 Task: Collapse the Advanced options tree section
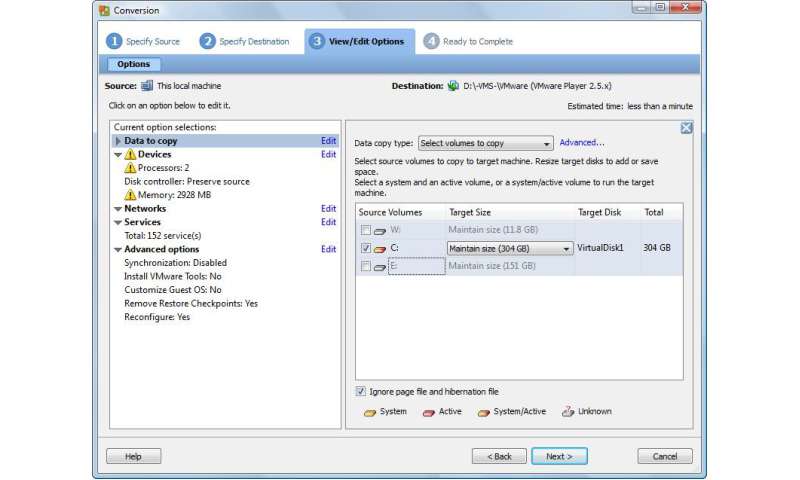click(x=118, y=250)
